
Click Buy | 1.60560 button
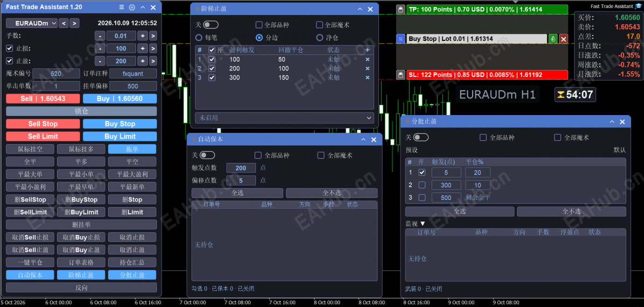pyautogui.click(x=120, y=98)
